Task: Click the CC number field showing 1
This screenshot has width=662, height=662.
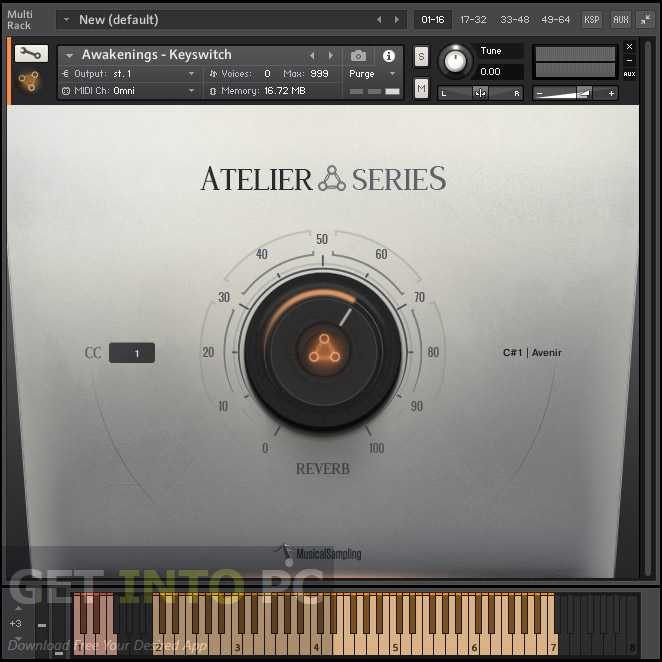Action: pyautogui.click(x=132, y=353)
